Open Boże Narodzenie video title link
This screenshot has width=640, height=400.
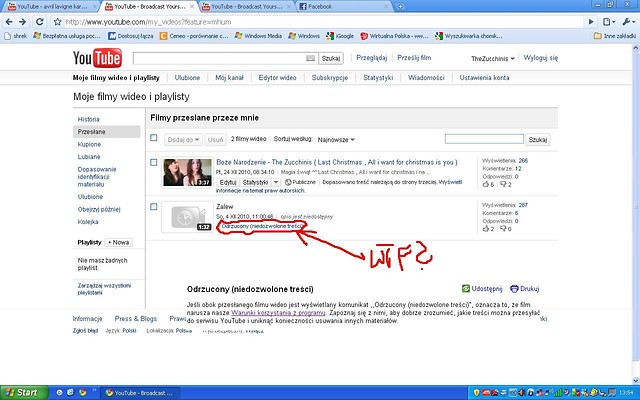pos(337,162)
